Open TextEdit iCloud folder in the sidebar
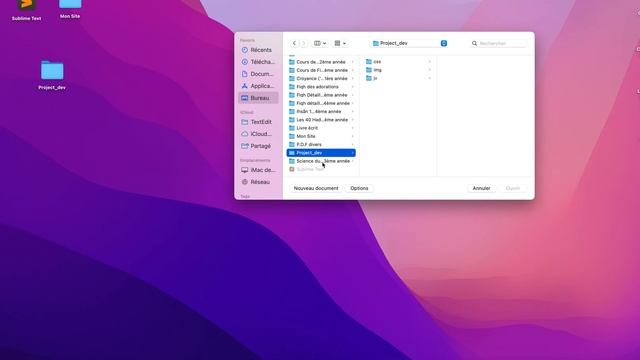 (x=258, y=122)
